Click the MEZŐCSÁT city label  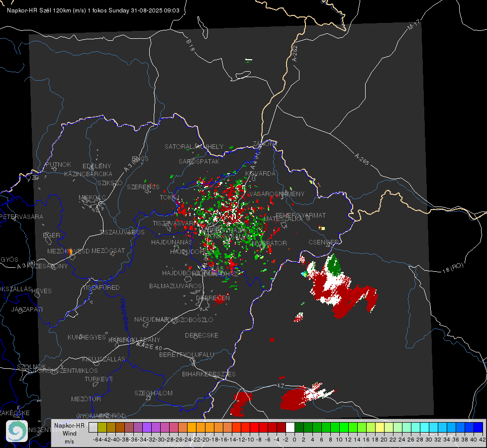pyautogui.click(x=108, y=251)
